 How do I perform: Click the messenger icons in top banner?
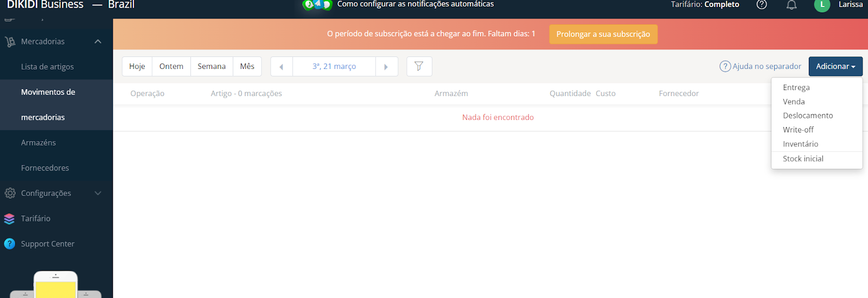tap(317, 5)
